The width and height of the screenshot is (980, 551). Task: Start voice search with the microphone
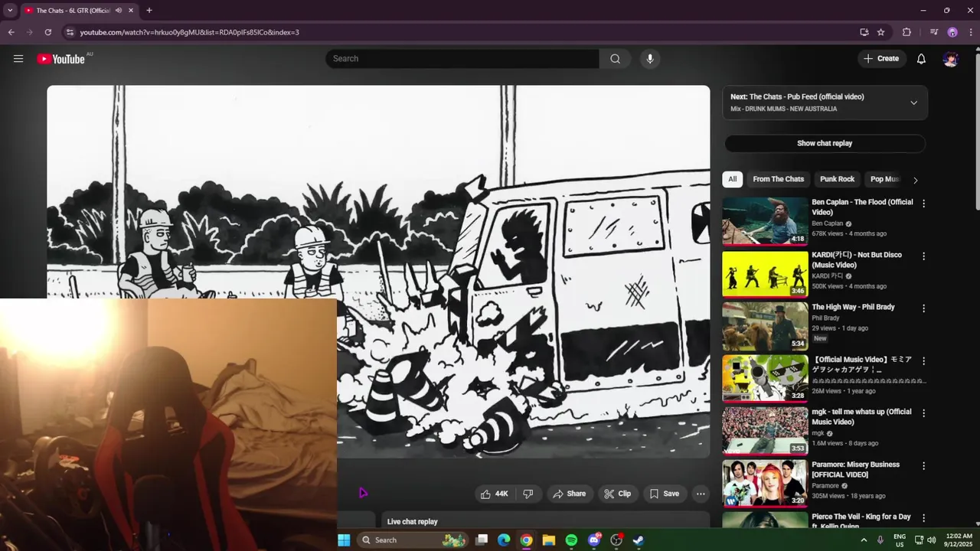point(650,59)
